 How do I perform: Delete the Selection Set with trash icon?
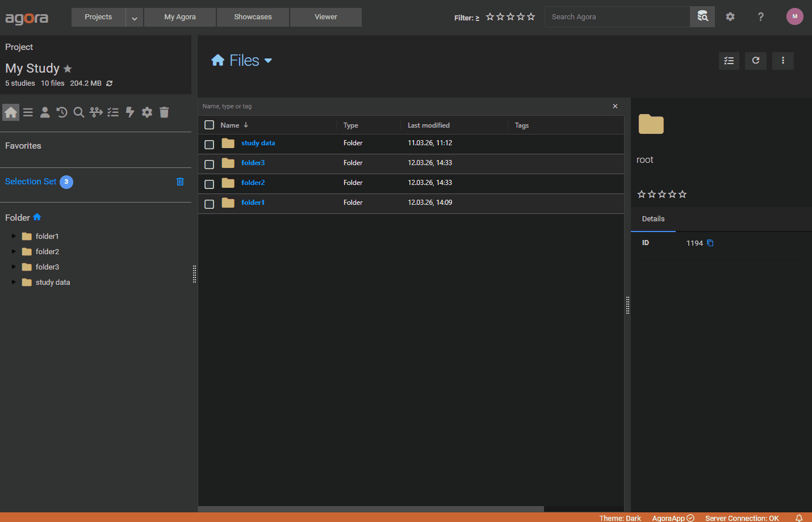[x=180, y=182]
